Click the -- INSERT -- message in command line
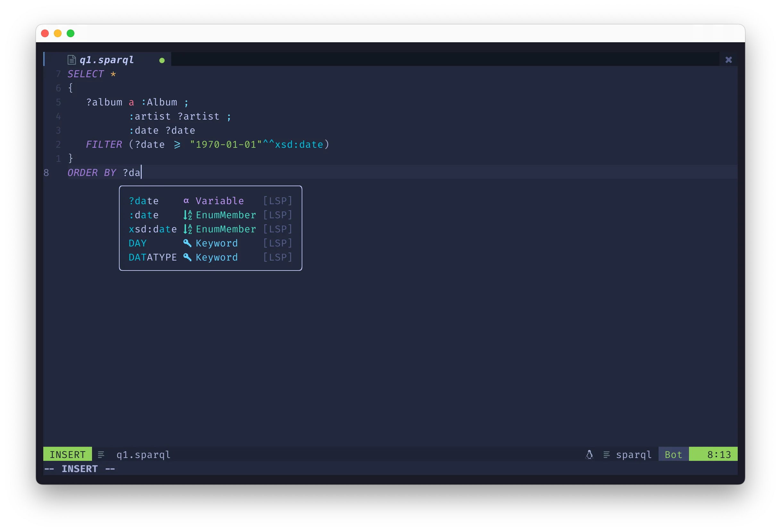 [x=80, y=469]
